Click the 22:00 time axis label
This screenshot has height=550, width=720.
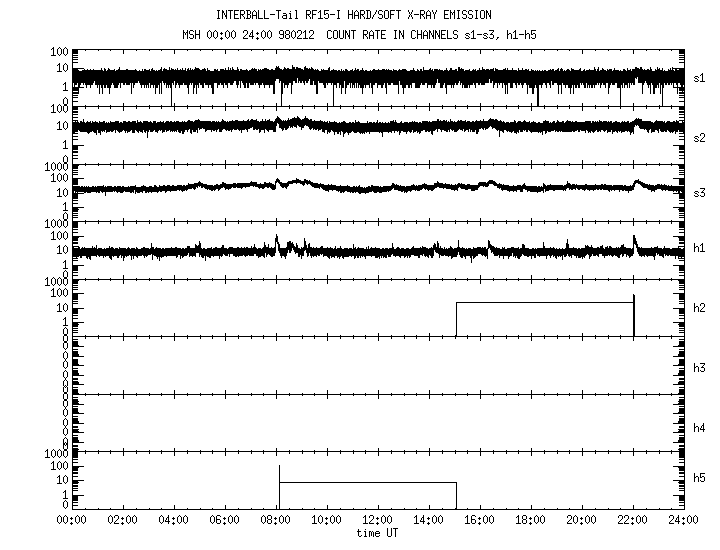coord(632,520)
